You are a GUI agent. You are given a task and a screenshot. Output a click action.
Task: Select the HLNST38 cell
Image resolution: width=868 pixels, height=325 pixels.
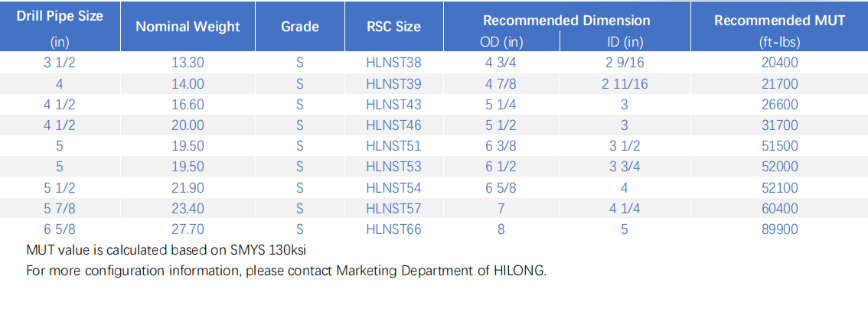coord(393,63)
